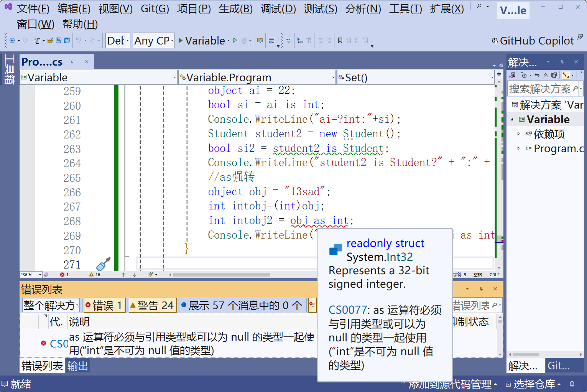This screenshot has width=587, height=392.
Task: Start debugging with the green Variable play button
Action: pyautogui.click(x=202, y=40)
